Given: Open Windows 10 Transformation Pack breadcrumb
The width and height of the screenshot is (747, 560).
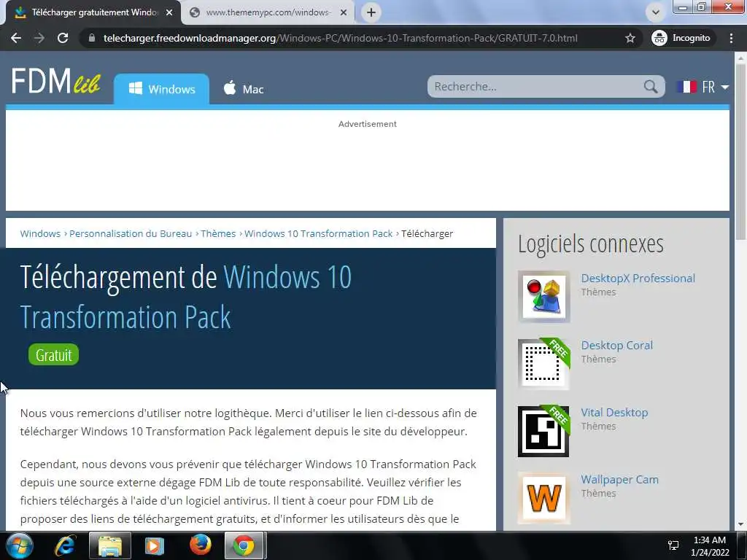Looking at the screenshot, I should point(318,234).
